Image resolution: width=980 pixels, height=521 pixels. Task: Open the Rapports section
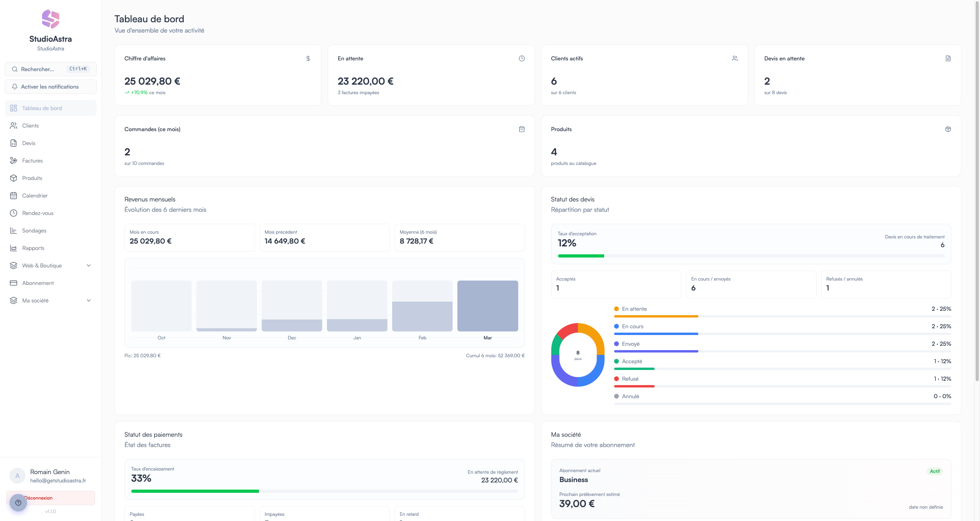coord(33,248)
